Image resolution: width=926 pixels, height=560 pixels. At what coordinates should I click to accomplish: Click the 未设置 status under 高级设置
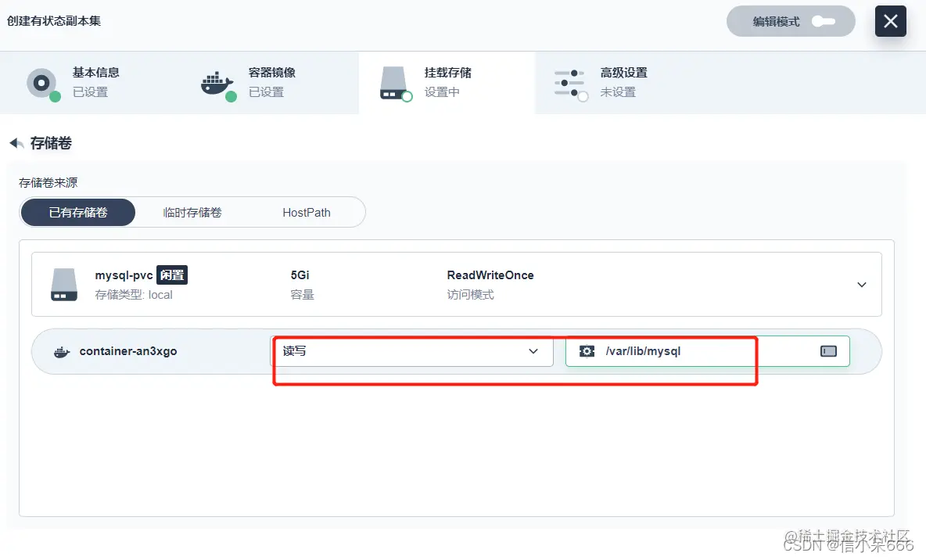point(618,92)
